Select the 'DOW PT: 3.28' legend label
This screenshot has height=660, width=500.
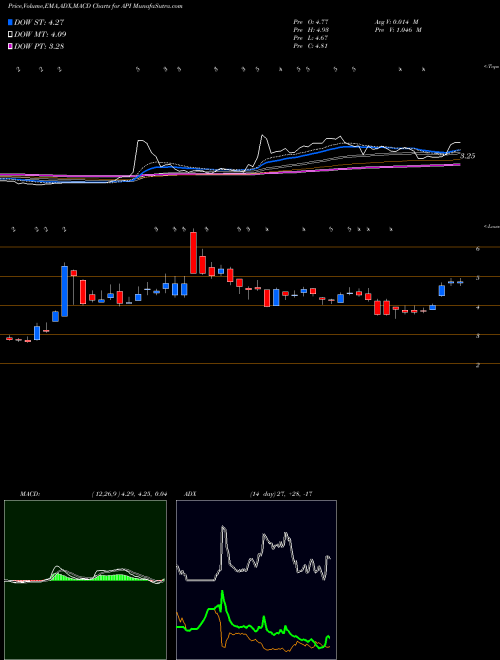39,47
